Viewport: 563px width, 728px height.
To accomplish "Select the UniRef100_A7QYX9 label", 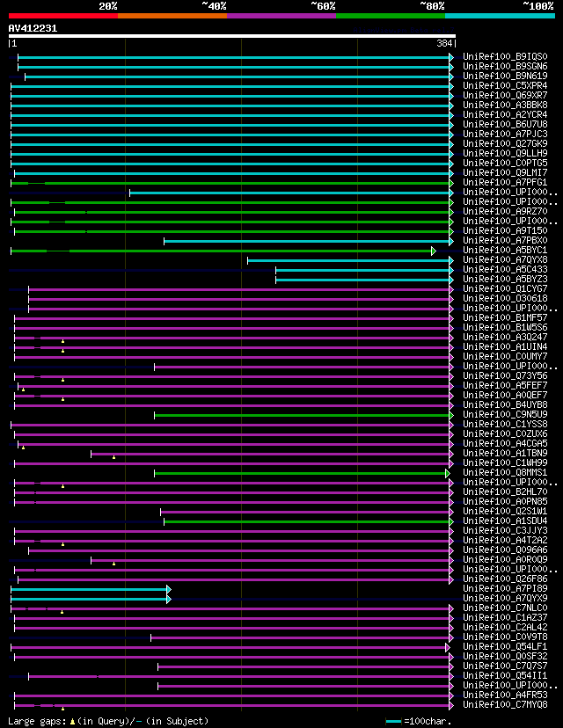I will 505,599.
